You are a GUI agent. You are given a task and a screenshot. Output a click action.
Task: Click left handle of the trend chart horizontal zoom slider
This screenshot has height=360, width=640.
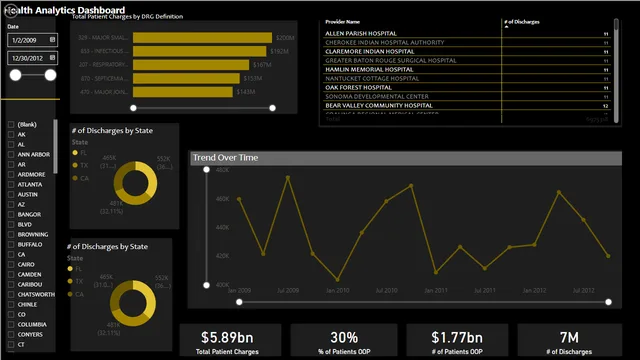coord(239,302)
